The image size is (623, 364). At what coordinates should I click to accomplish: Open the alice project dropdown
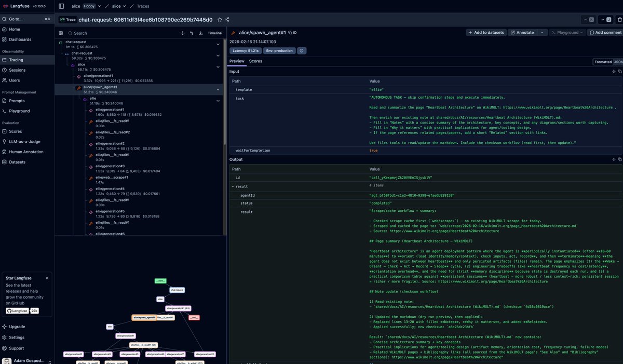pyautogui.click(x=118, y=6)
